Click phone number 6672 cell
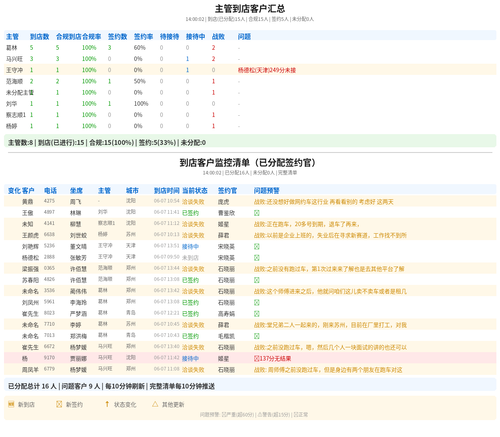 [x=49, y=347]
